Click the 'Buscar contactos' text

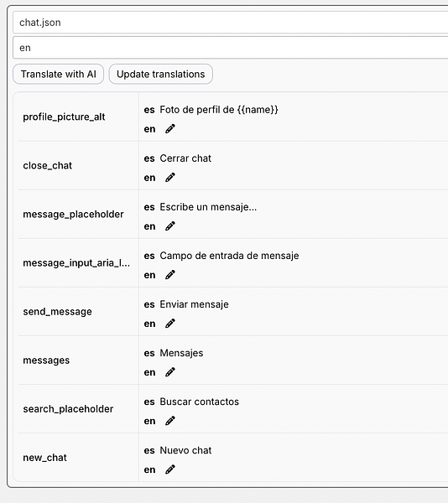point(200,402)
